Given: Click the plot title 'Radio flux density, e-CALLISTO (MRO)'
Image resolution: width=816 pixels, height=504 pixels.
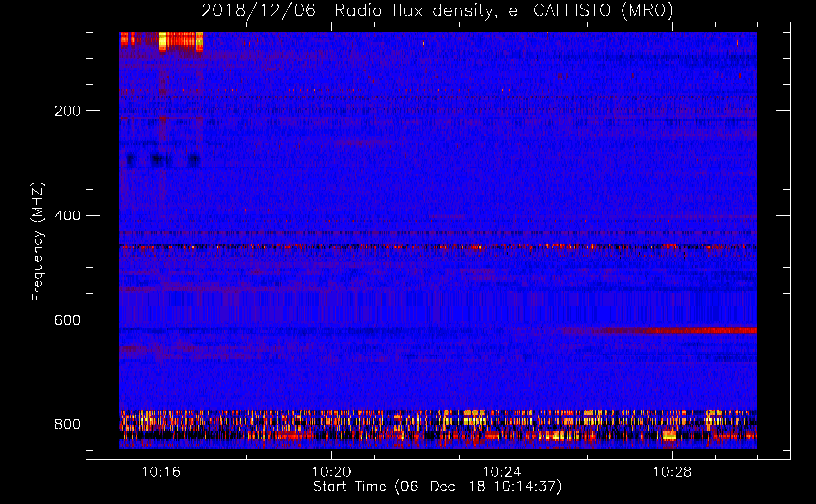Looking at the screenshot, I should point(504,10).
